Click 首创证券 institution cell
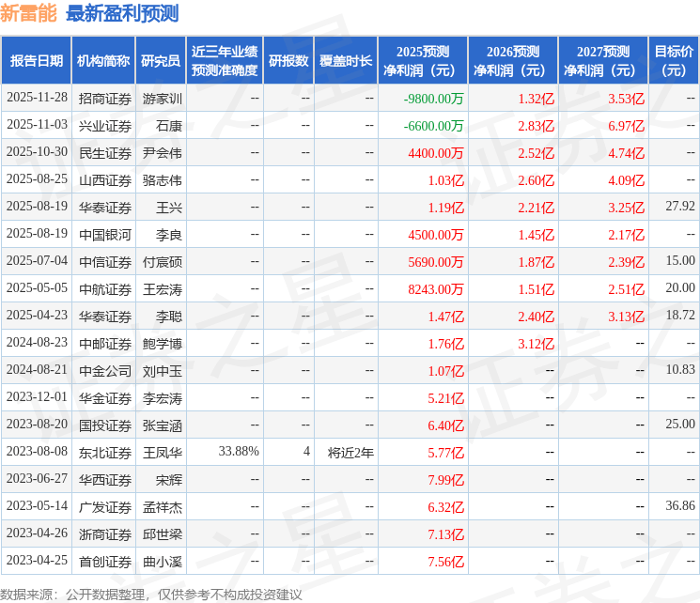Viewport: 700px width, 603px height. point(105,562)
